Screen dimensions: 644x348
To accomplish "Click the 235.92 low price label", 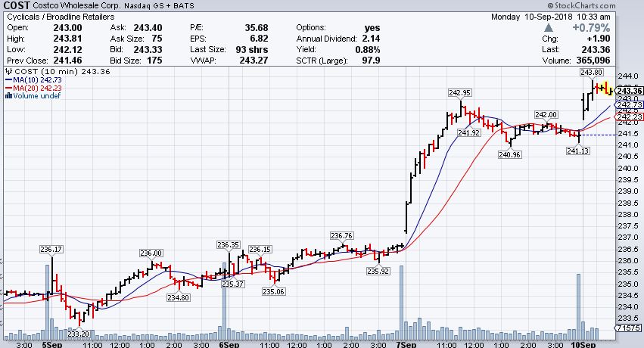I will point(378,271).
